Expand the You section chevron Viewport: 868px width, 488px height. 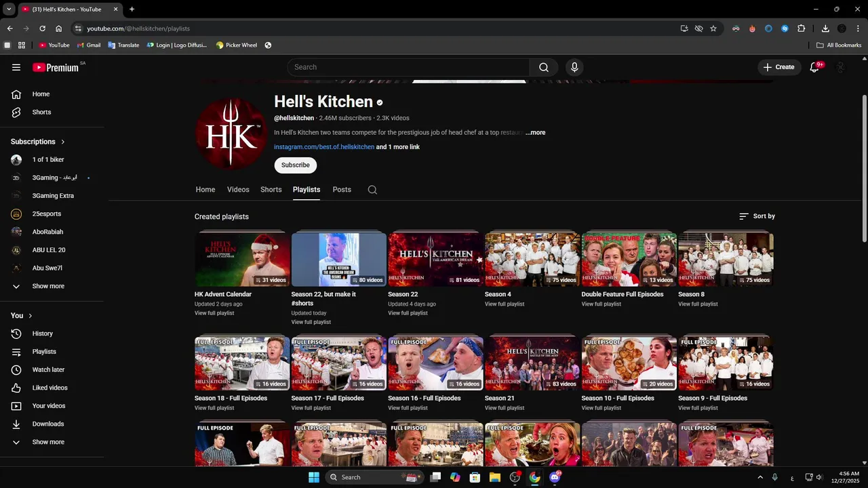point(31,316)
